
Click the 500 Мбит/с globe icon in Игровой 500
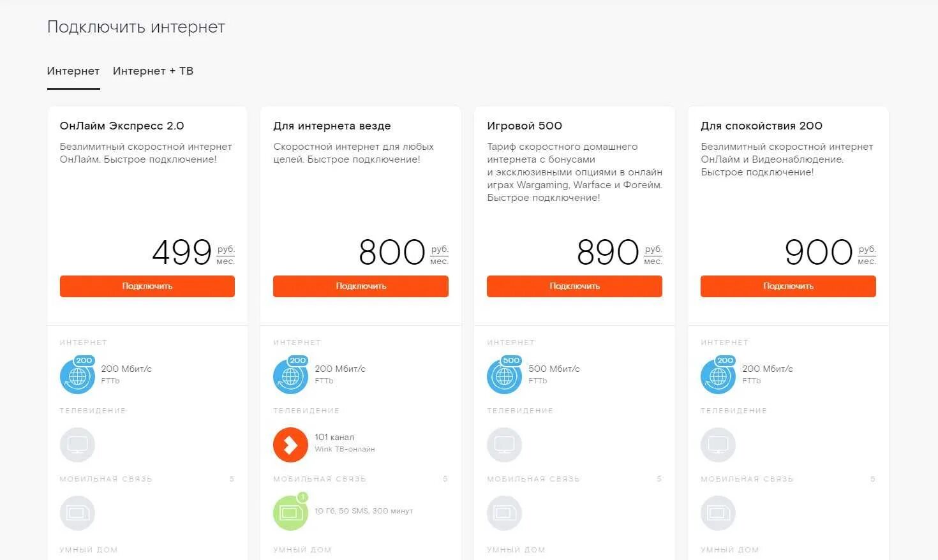(504, 376)
